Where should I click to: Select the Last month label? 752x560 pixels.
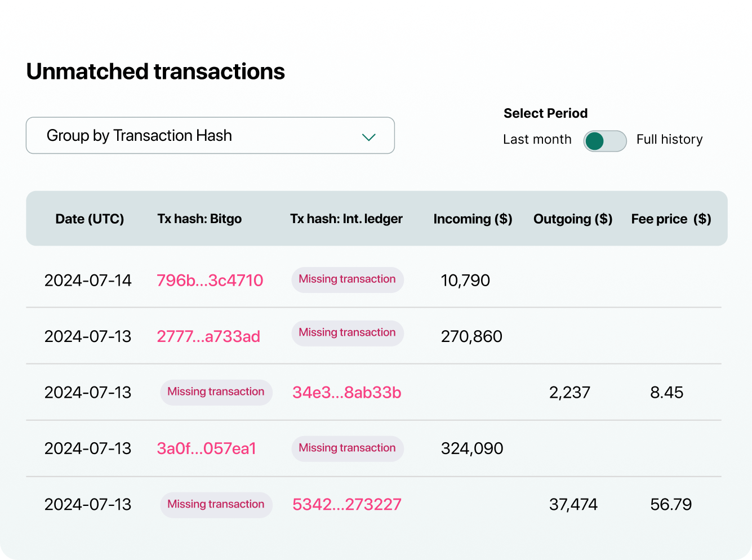point(537,139)
